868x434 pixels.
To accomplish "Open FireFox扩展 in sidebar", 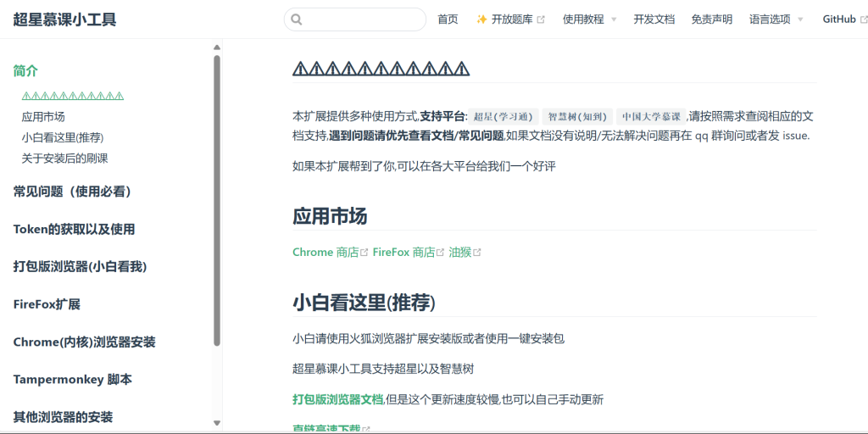I will [x=47, y=304].
